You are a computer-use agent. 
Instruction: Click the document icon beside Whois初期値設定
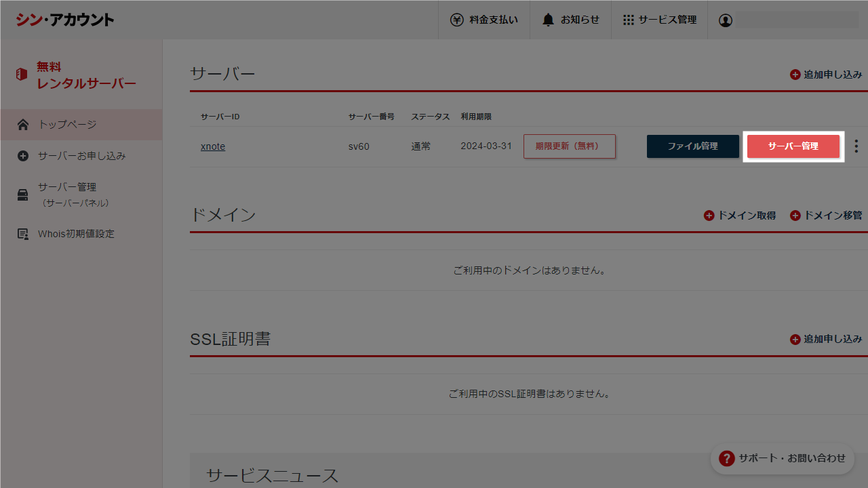click(23, 234)
